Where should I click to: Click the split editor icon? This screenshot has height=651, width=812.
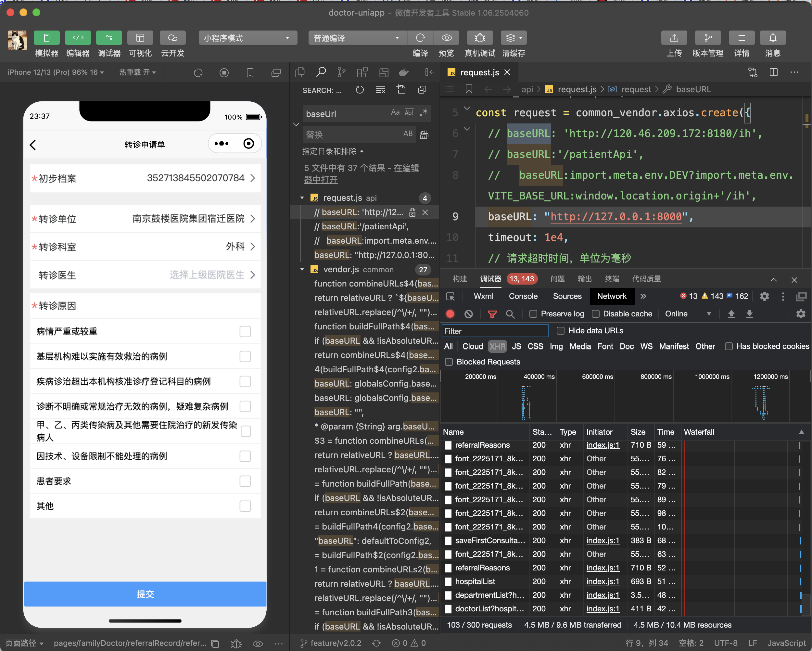tap(774, 72)
